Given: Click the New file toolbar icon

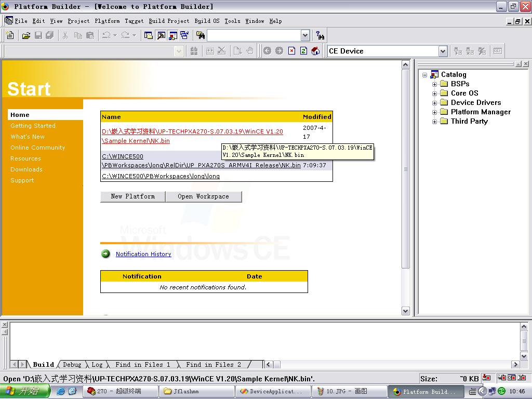Looking at the screenshot, I should point(10,35).
